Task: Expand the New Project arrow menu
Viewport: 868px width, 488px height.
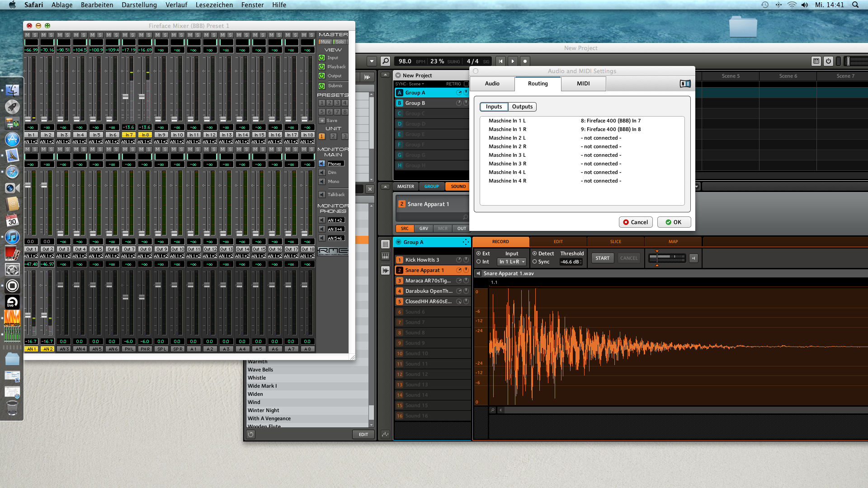Action: (x=398, y=75)
